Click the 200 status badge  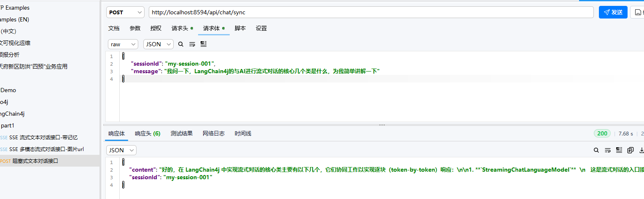602,133
